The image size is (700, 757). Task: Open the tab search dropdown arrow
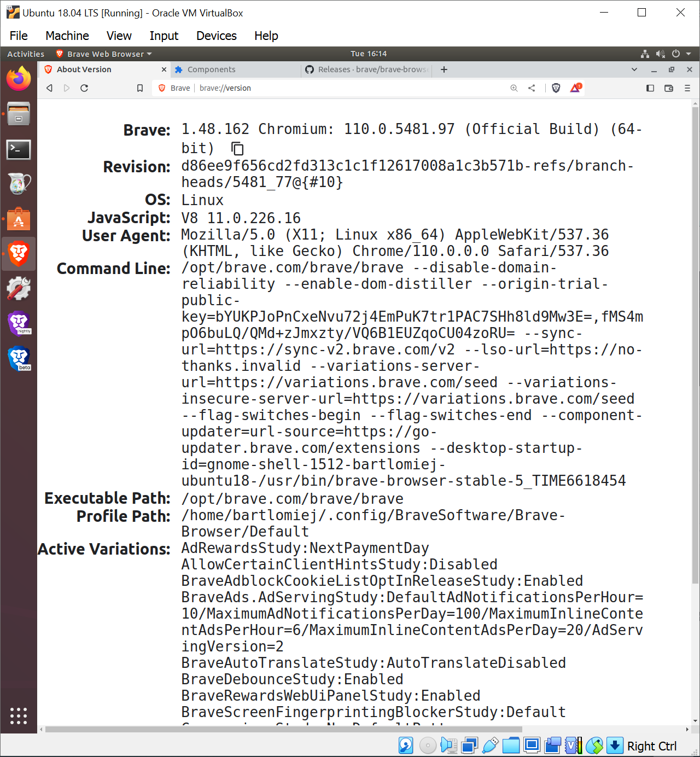(x=634, y=69)
